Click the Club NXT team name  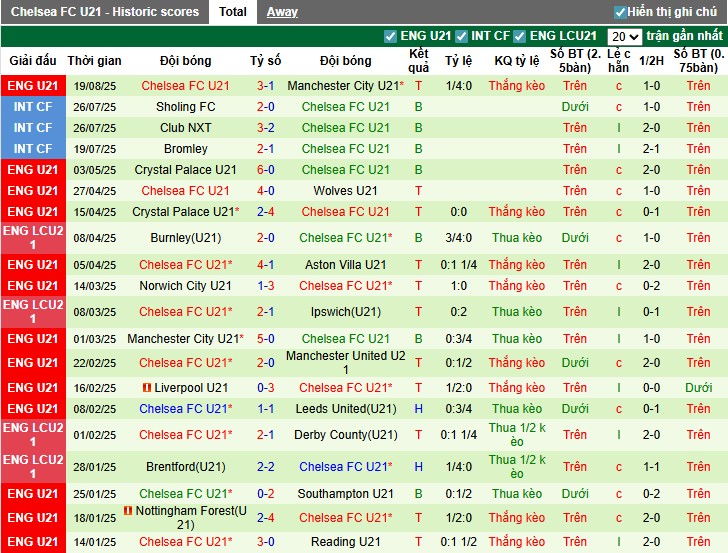pyautogui.click(x=186, y=128)
